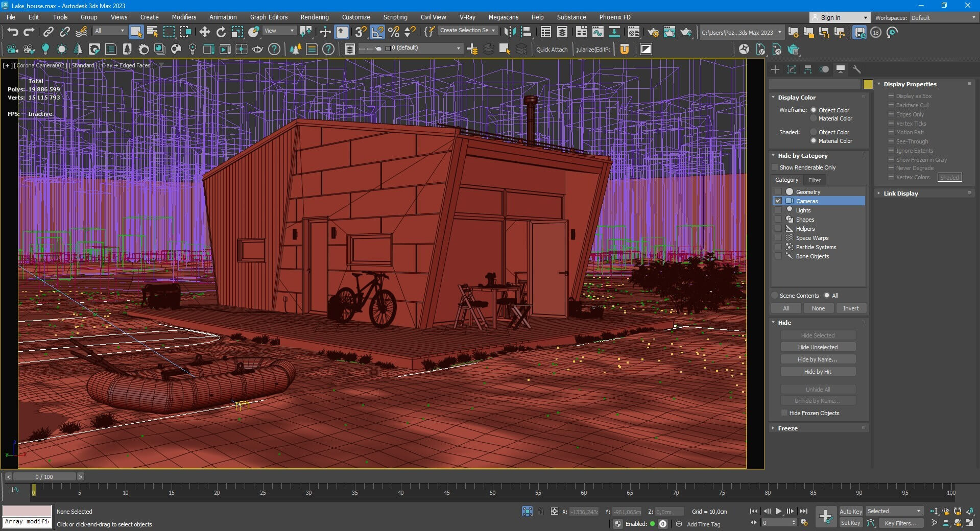The image size is (980, 531).
Task: Open the Create panel plus tab
Action: (x=775, y=69)
